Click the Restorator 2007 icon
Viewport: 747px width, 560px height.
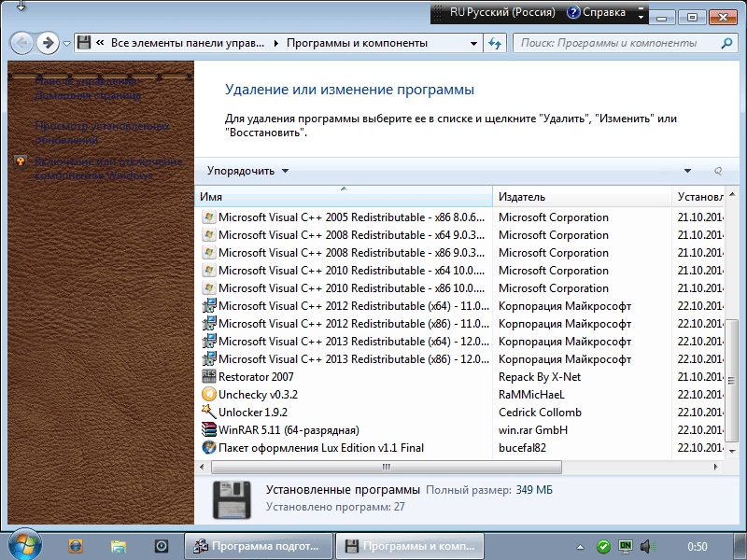point(208,377)
